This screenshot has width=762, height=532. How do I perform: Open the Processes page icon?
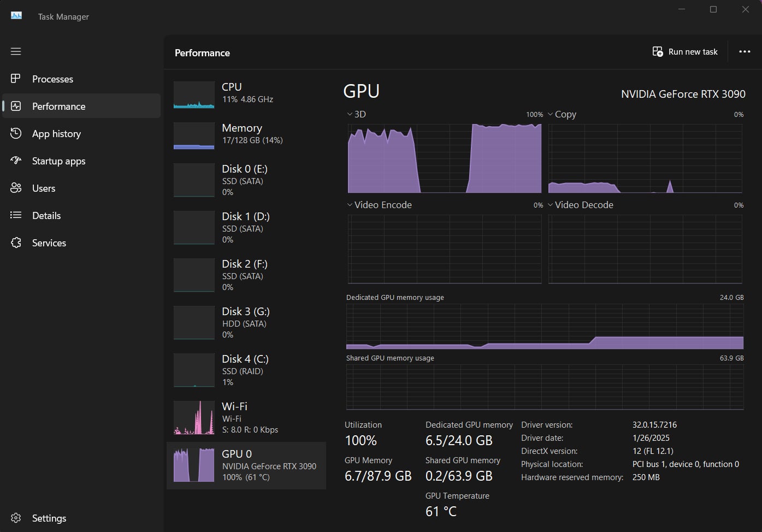[16, 79]
